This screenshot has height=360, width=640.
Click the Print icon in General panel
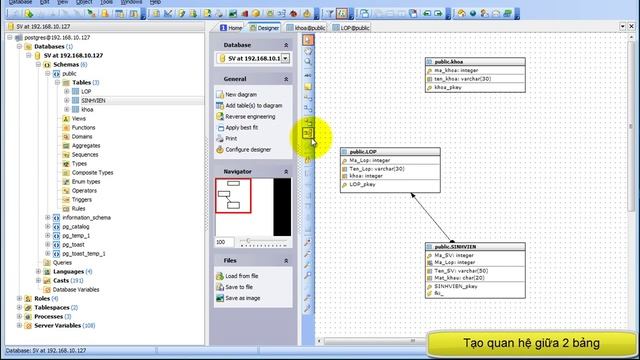tap(220, 138)
